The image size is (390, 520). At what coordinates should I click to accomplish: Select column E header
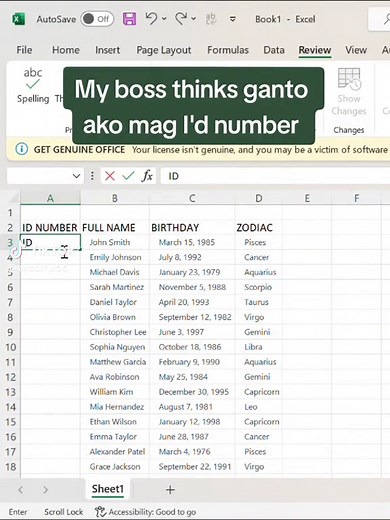tap(307, 198)
